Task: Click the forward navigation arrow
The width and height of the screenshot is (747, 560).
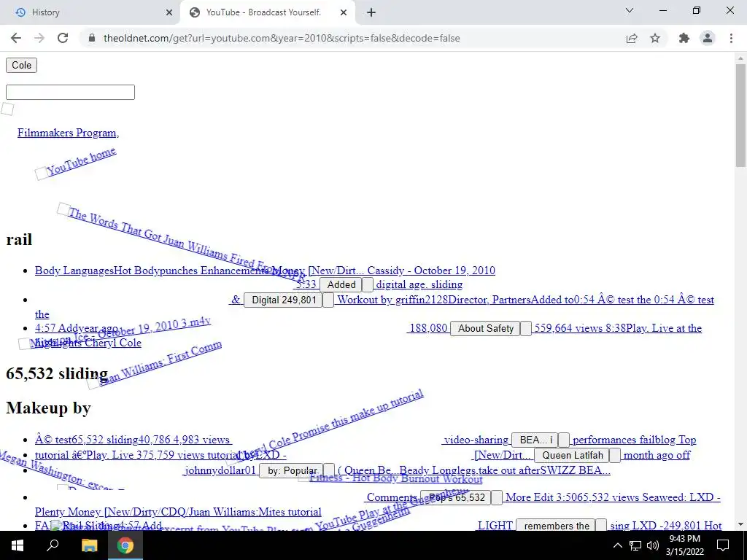Action: [x=39, y=38]
